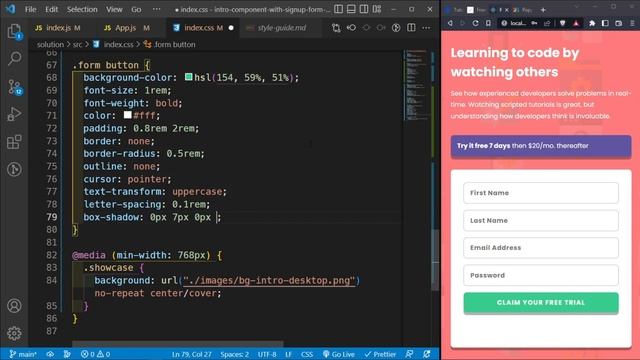Image resolution: width=640 pixels, height=360 pixels.
Task: Open the browser extensions puzzle icon
Action: (592, 23)
